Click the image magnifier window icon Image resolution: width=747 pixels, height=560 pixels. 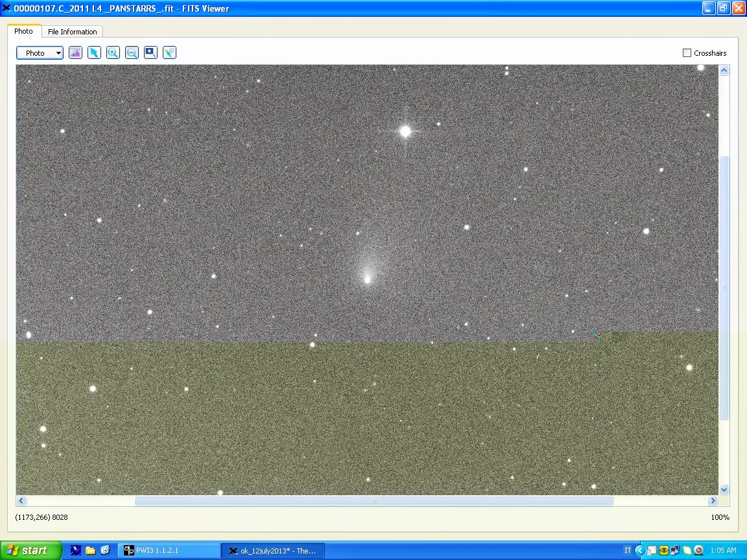(x=150, y=53)
